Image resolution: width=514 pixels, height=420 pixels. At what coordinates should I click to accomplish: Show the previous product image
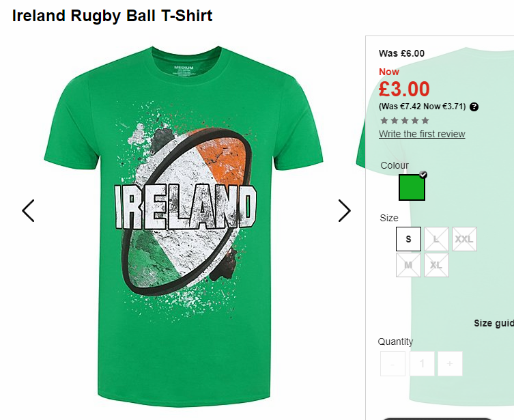click(28, 210)
